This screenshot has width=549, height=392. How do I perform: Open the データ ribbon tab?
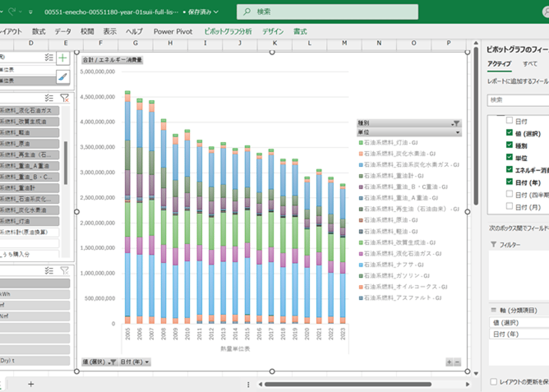pos(63,31)
